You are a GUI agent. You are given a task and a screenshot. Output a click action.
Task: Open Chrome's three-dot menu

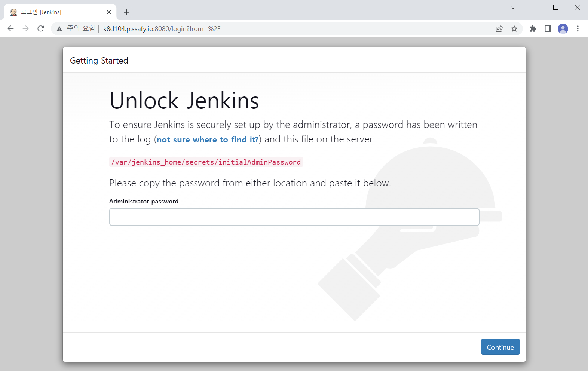(x=578, y=29)
